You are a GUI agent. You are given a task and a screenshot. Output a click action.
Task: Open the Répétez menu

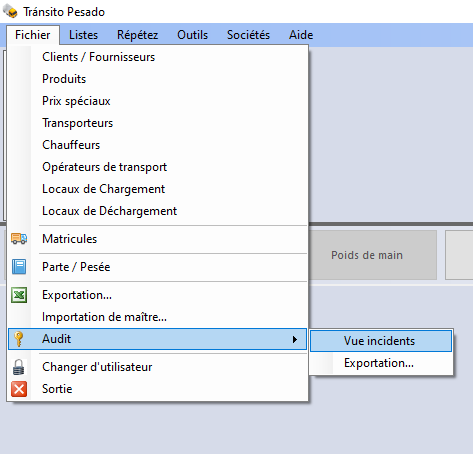click(x=137, y=35)
